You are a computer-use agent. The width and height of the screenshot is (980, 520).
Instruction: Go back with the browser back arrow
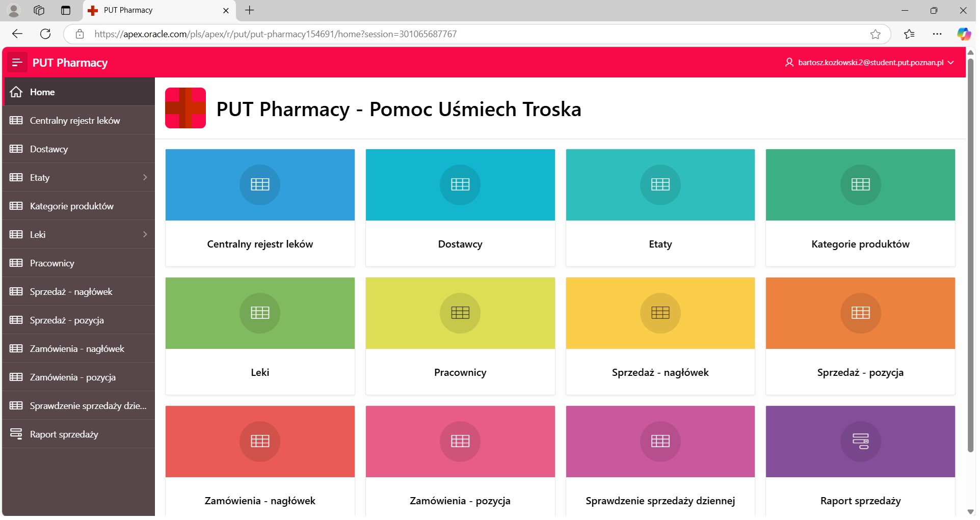pyautogui.click(x=17, y=34)
